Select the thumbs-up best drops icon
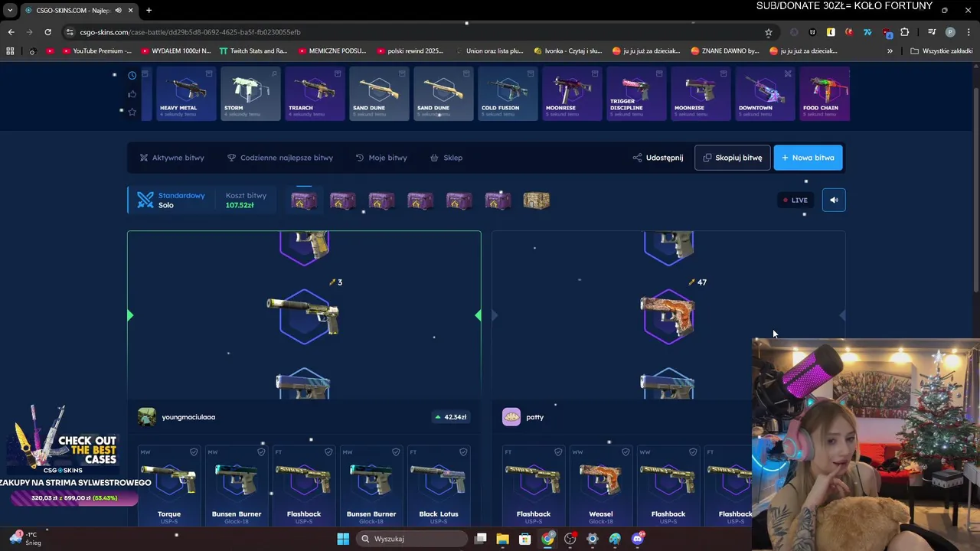Screen dimensions: 980x551 pos(132,93)
